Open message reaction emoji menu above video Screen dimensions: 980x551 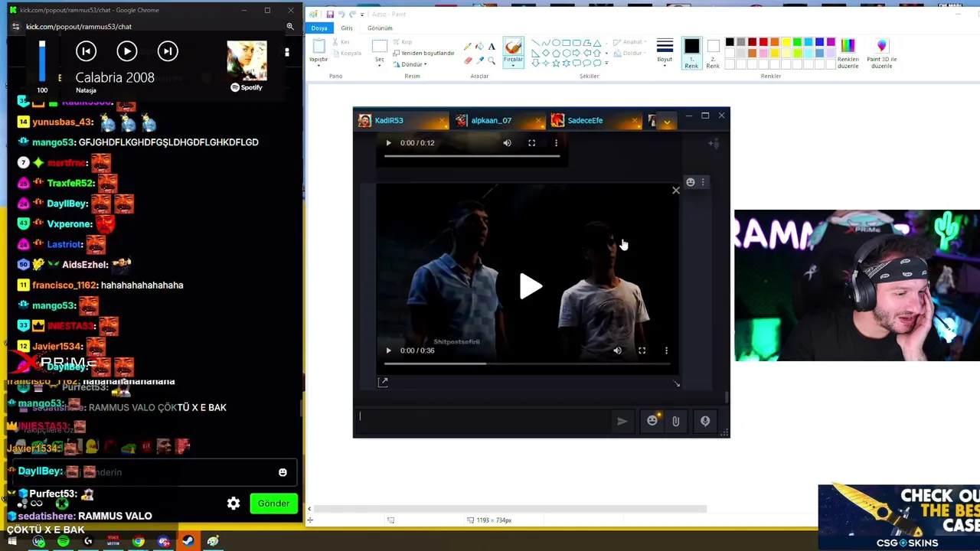coord(691,182)
